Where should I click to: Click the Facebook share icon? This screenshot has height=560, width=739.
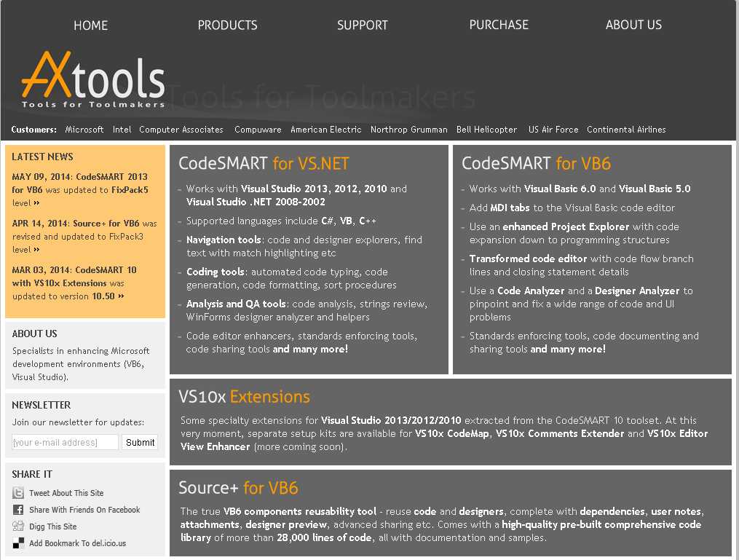point(18,510)
